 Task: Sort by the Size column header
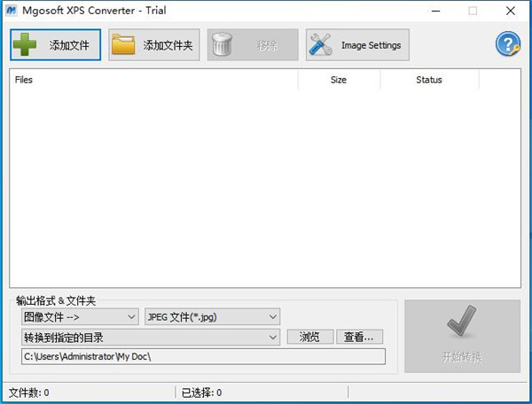click(339, 80)
